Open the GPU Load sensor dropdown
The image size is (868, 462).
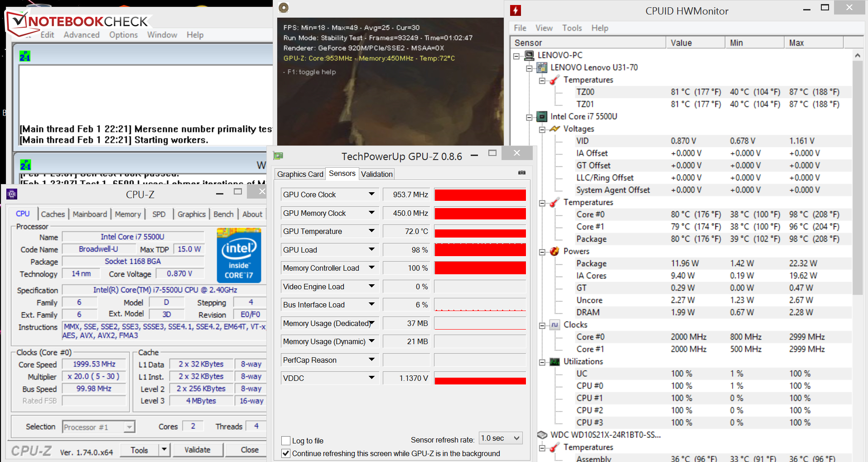(371, 249)
